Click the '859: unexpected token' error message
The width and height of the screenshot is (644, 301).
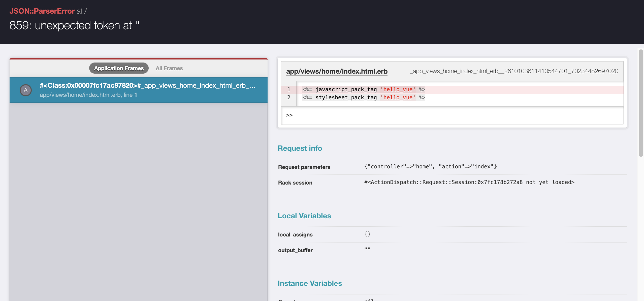(x=74, y=25)
